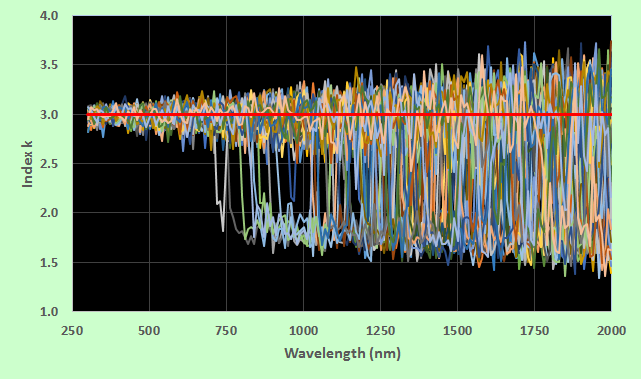Image resolution: width=641 pixels, height=379 pixels.
Task: Select the 4.0 y-axis label
Action: pyautogui.click(x=49, y=16)
